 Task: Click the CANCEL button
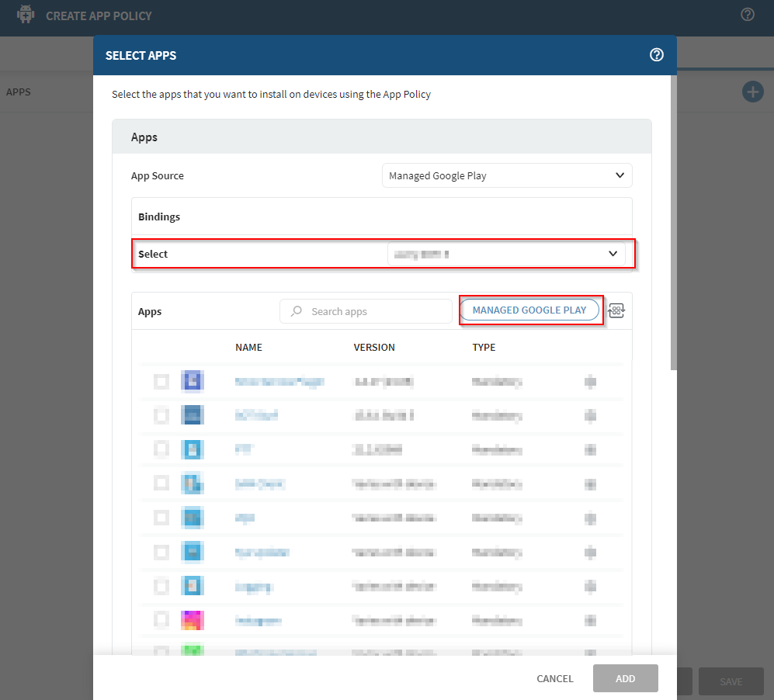[x=554, y=678]
